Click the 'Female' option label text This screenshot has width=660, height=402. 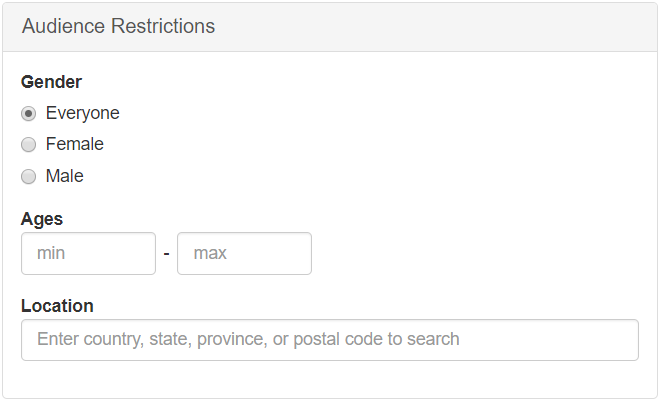(74, 145)
